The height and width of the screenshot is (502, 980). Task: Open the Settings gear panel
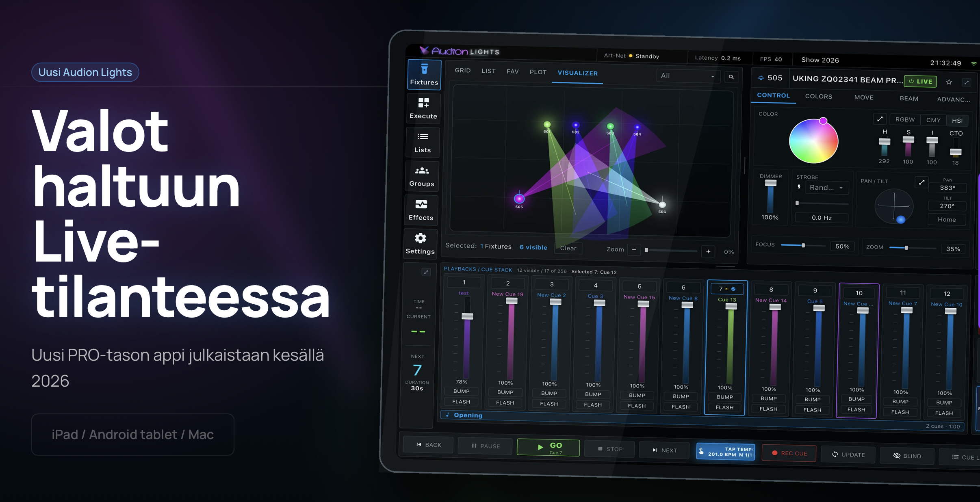coord(420,244)
